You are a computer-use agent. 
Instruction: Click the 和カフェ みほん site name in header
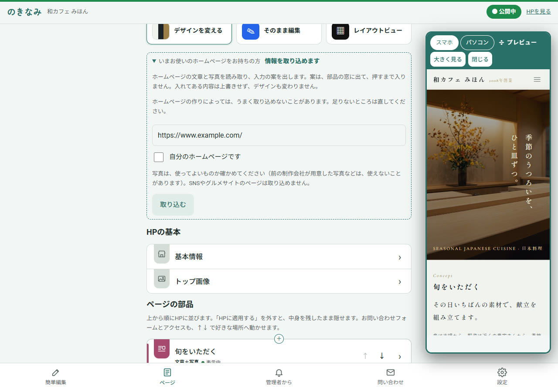click(x=68, y=12)
